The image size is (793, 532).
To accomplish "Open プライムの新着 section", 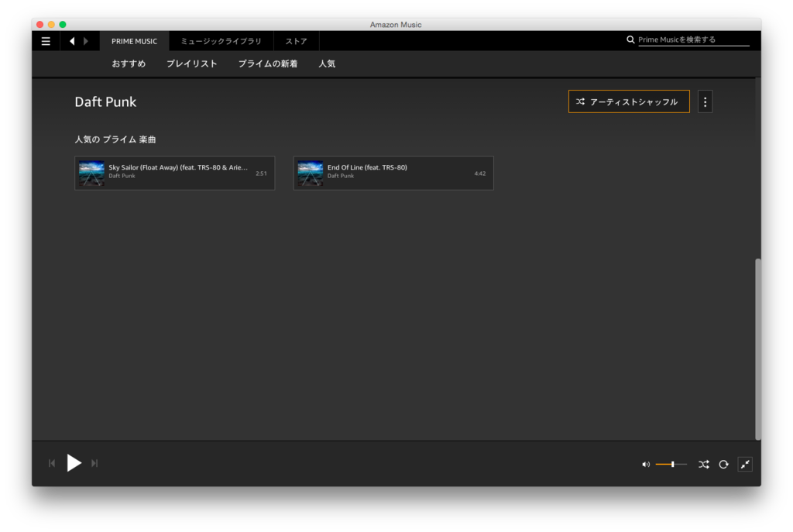I will pos(267,63).
